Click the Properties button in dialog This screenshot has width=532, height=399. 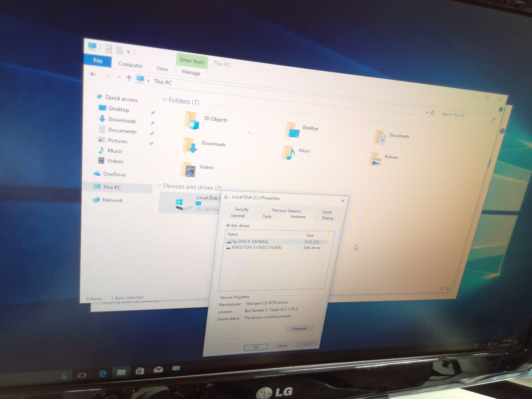click(x=299, y=328)
